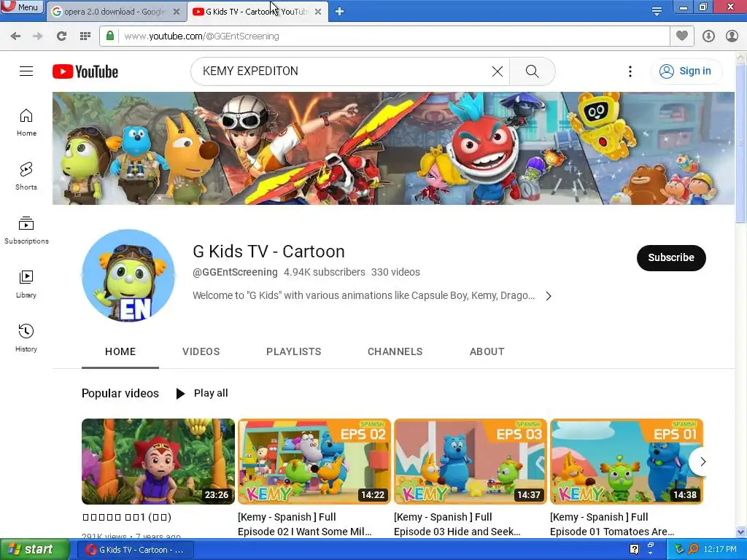Subscribe to G Kids TV - Cartoon
This screenshot has width=747, height=560.
[671, 257]
